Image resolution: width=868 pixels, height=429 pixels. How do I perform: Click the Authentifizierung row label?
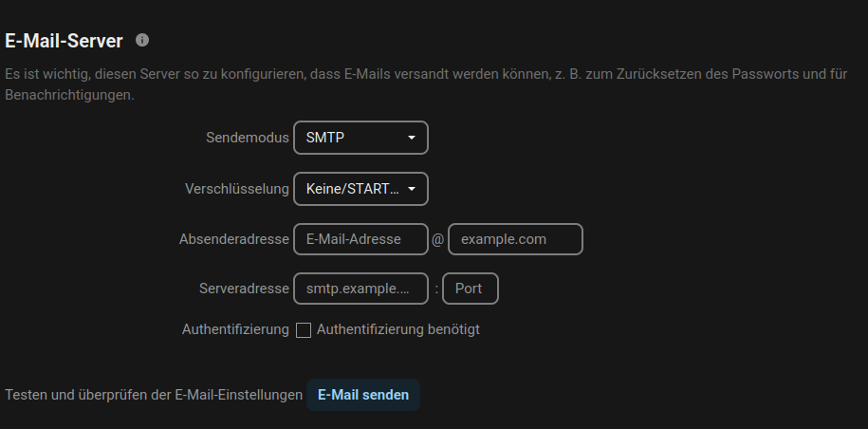pos(235,330)
